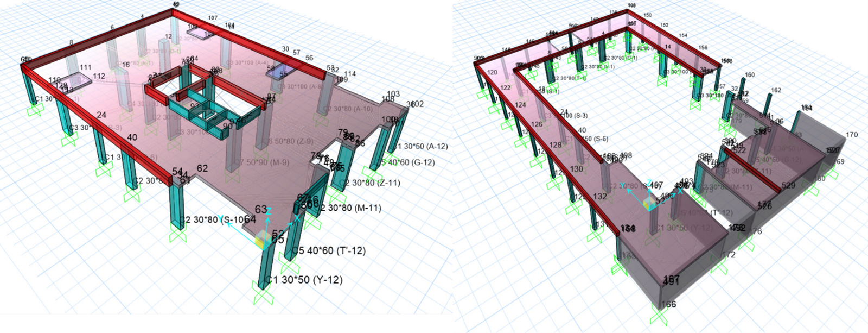Click joint number 62 on the left slab

tap(202, 168)
